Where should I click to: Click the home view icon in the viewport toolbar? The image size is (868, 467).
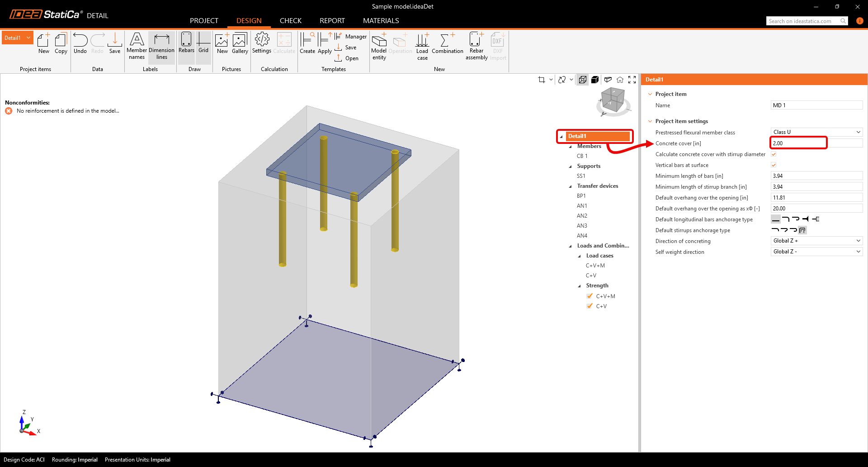[x=620, y=79]
